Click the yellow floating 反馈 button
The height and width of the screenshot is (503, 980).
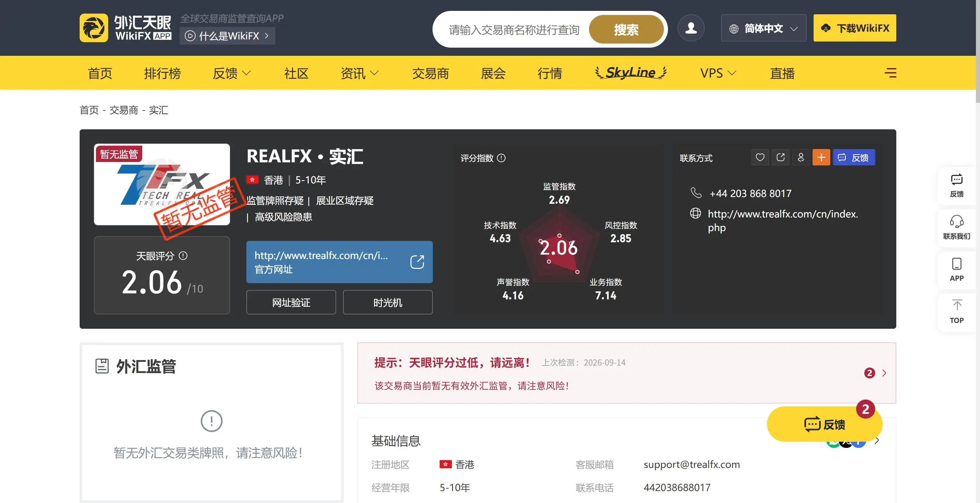pos(824,424)
